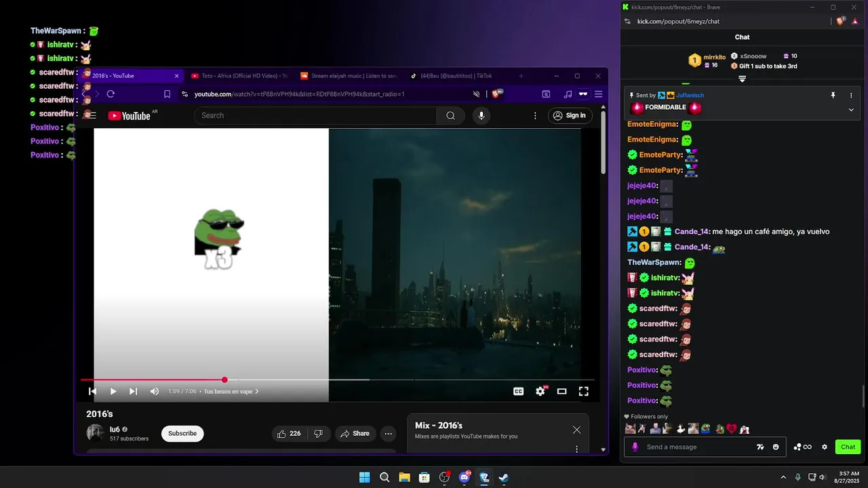
Task: Skip to the next video
Action: (133, 391)
